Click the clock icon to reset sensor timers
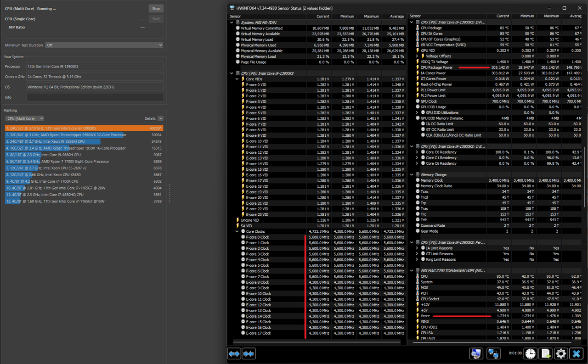The width and height of the screenshot is (588, 364). [x=530, y=353]
